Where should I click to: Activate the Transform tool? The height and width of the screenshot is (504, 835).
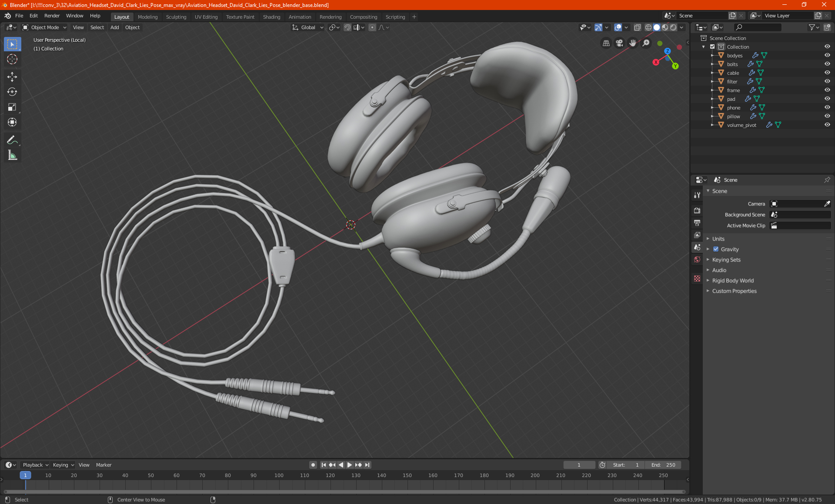[x=12, y=122]
